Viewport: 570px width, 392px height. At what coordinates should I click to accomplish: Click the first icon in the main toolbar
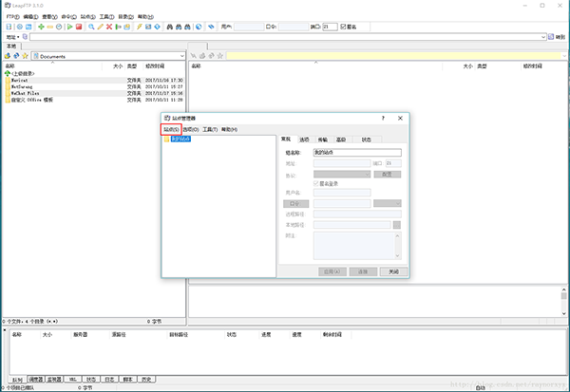[x=9, y=27]
